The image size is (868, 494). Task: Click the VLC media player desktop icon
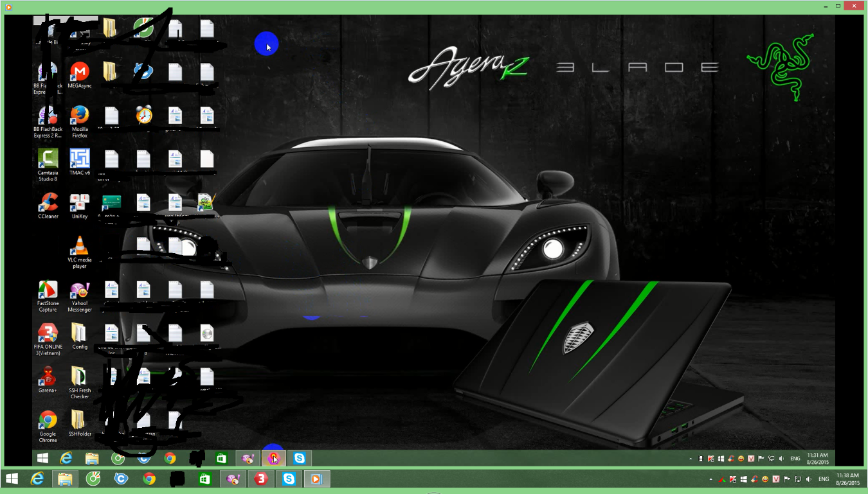coord(80,246)
